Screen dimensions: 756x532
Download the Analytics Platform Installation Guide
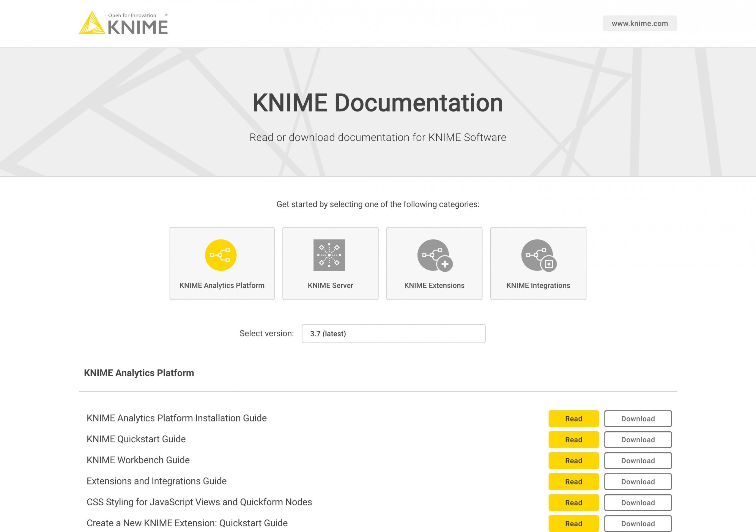[x=637, y=418]
